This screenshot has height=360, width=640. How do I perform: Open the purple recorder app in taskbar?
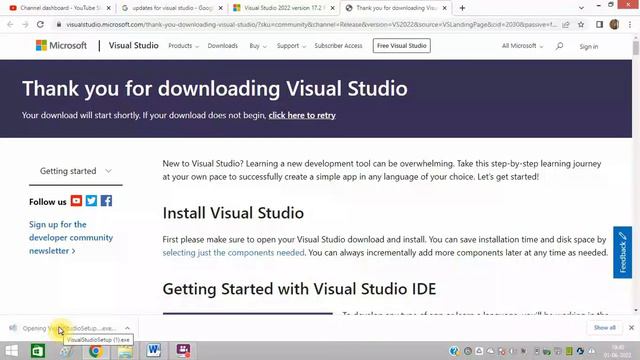tap(183, 351)
